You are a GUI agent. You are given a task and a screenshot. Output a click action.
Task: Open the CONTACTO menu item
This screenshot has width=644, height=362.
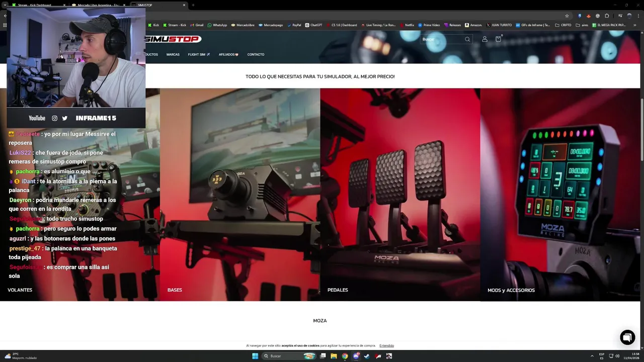(256, 54)
